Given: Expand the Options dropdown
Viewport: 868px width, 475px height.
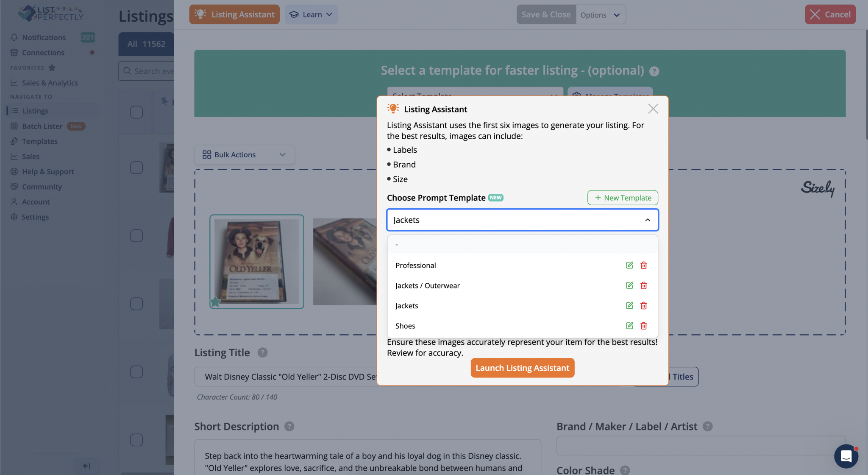Looking at the screenshot, I should pyautogui.click(x=601, y=14).
